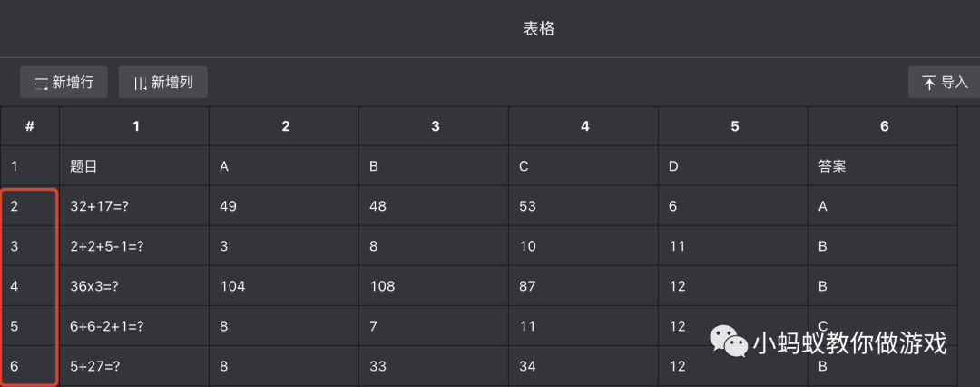Image resolution: width=980 pixels, height=387 pixels.
Task: Click the 答案 header cell
Action: click(882, 167)
